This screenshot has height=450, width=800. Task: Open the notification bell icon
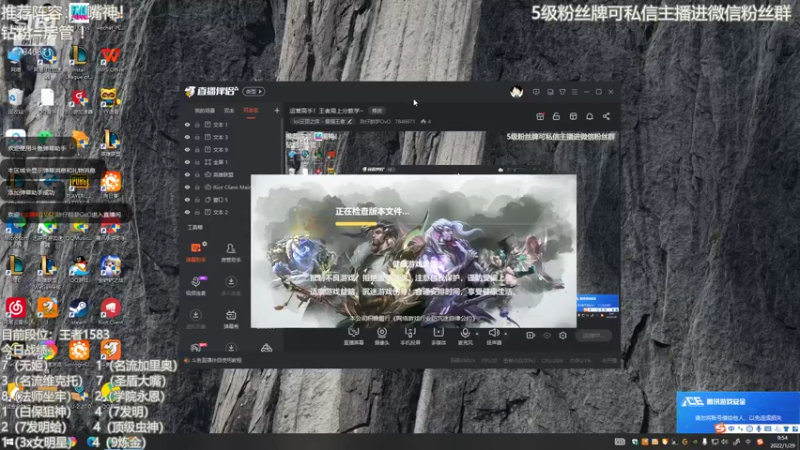tap(589, 116)
